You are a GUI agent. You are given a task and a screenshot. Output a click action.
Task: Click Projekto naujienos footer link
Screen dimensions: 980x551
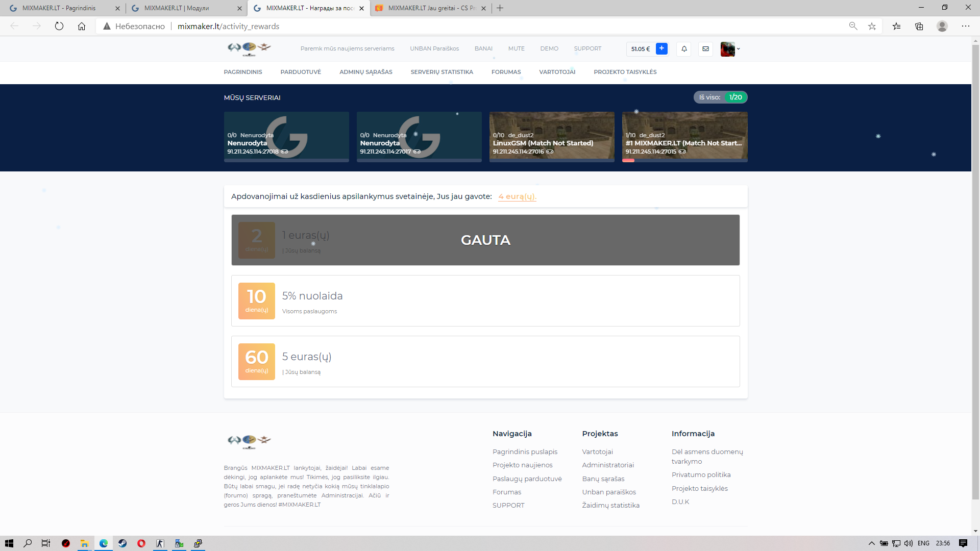click(x=523, y=465)
